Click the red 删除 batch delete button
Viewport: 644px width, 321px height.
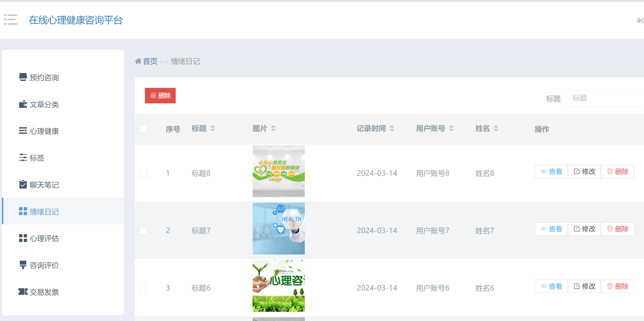click(x=160, y=96)
